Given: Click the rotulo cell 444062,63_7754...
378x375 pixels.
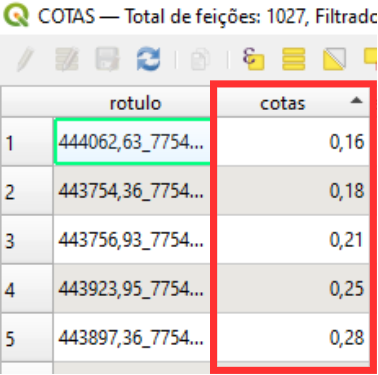Looking at the screenshot, I should point(132,142).
